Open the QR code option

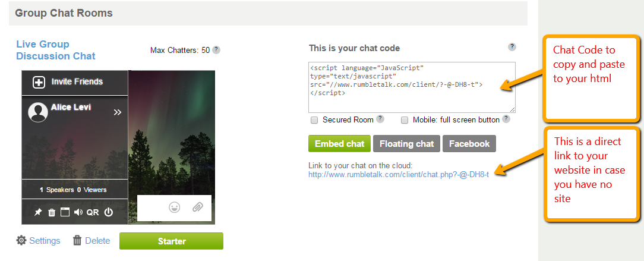click(x=93, y=212)
